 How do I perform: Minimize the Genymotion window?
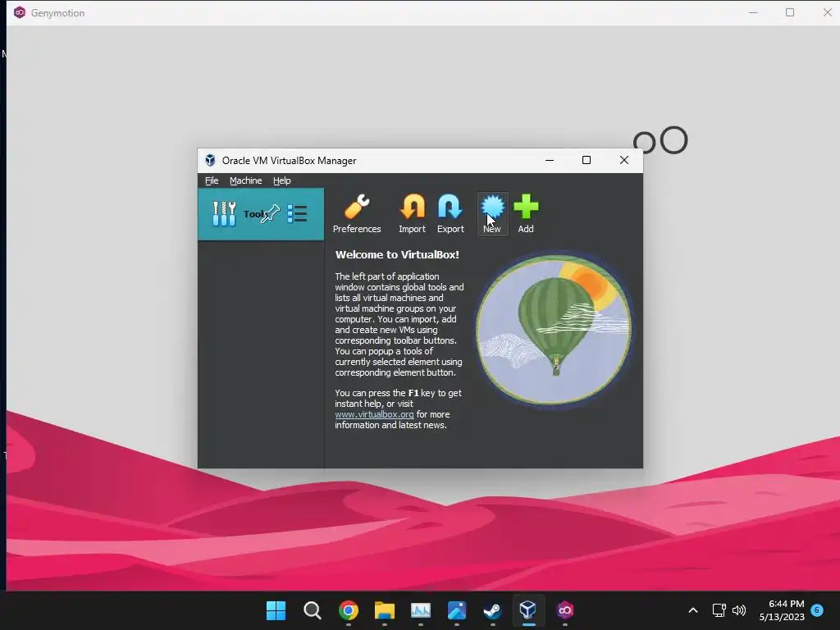753,12
